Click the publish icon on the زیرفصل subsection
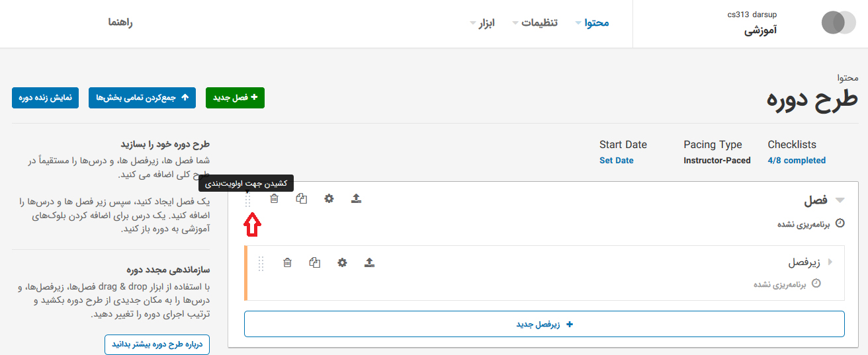The width and height of the screenshot is (868, 355). [370, 262]
